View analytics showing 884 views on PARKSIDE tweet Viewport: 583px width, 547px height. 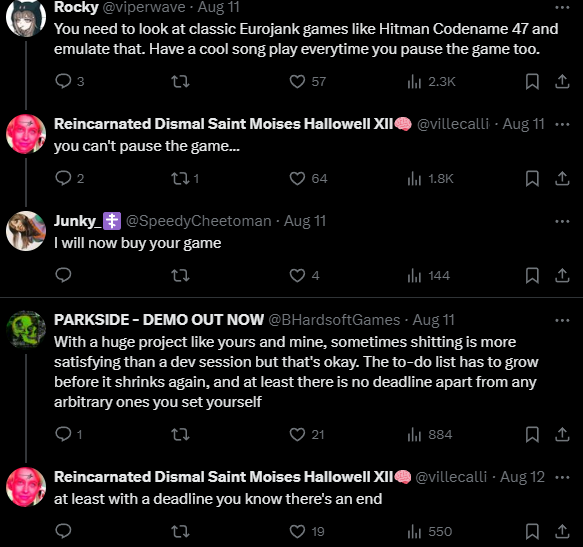(x=430, y=434)
